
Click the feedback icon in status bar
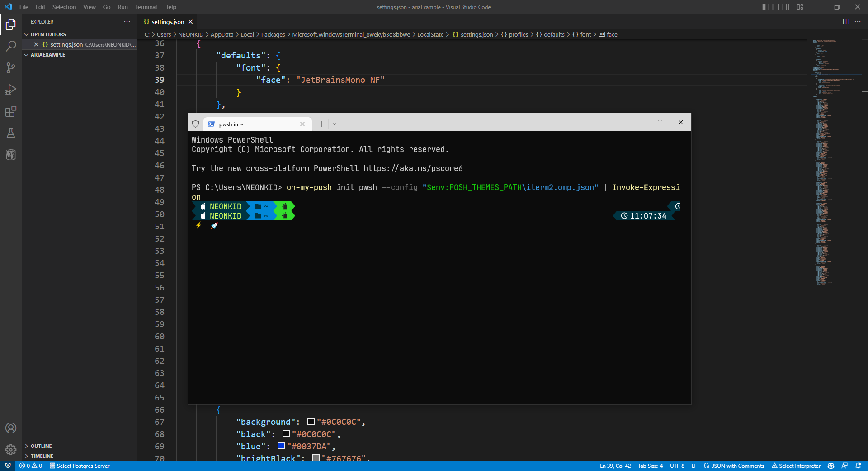tap(844, 466)
